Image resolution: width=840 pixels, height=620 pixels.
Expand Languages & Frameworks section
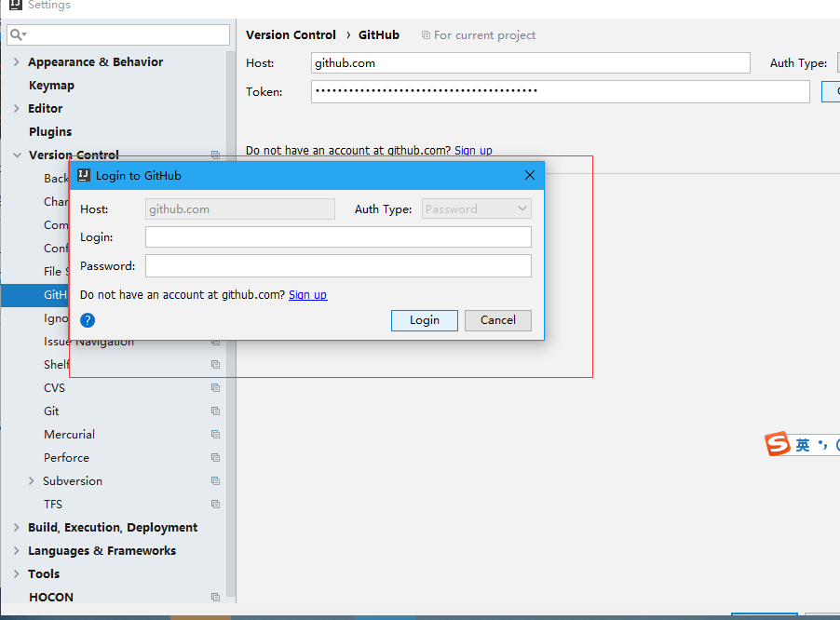(17, 551)
